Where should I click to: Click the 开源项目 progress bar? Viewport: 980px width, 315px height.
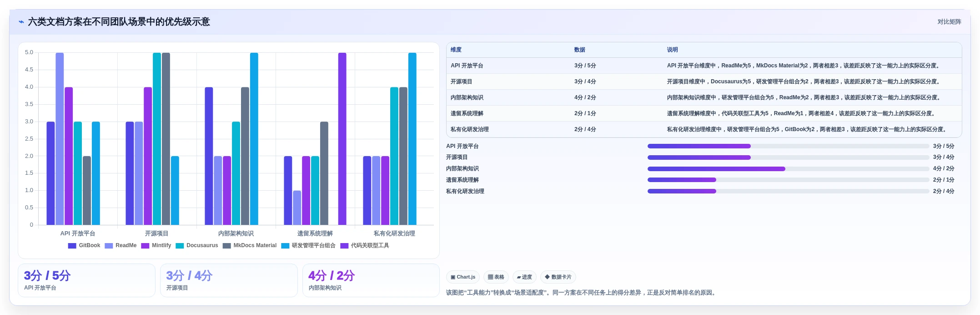click(789, 157)
